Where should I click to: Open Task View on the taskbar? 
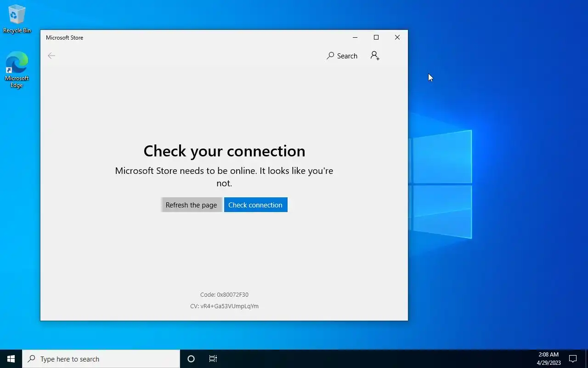[213, 359]
